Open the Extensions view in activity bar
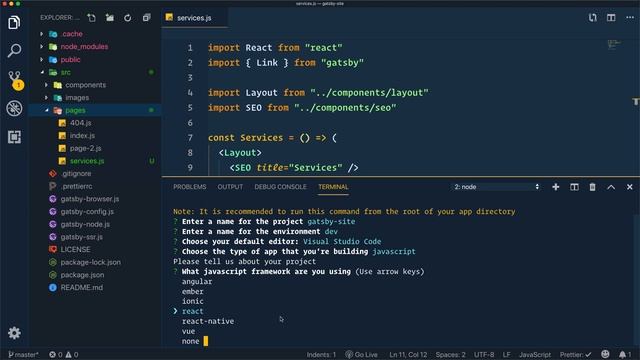 pos(14,137)
